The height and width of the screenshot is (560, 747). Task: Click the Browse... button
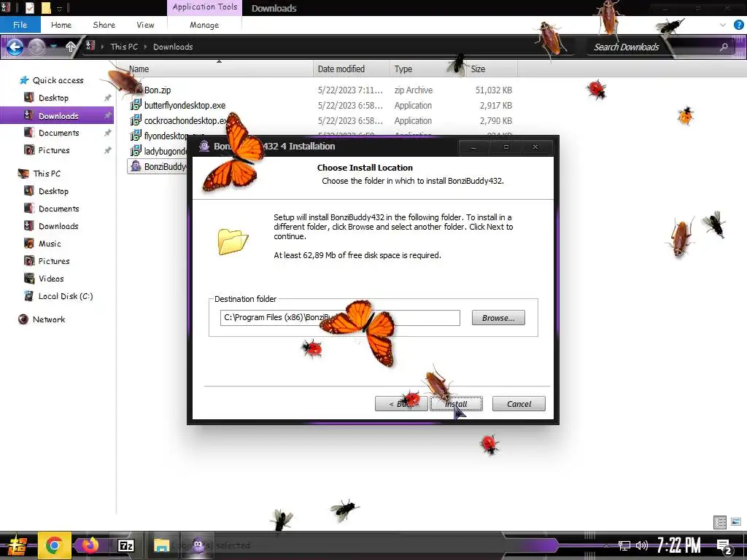click(498, 318)
